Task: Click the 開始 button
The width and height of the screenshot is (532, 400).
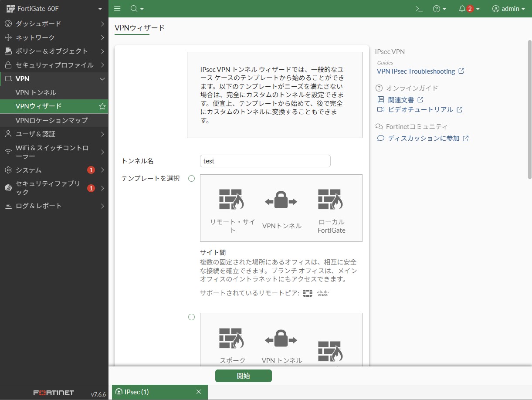Action: pos(243,376)
